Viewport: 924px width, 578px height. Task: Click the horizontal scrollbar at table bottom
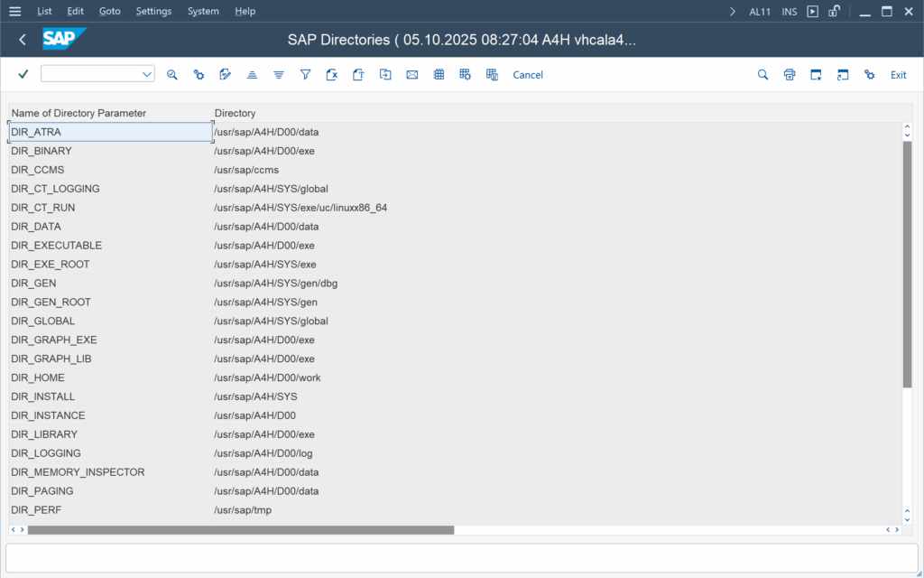[x=240, y=530]
